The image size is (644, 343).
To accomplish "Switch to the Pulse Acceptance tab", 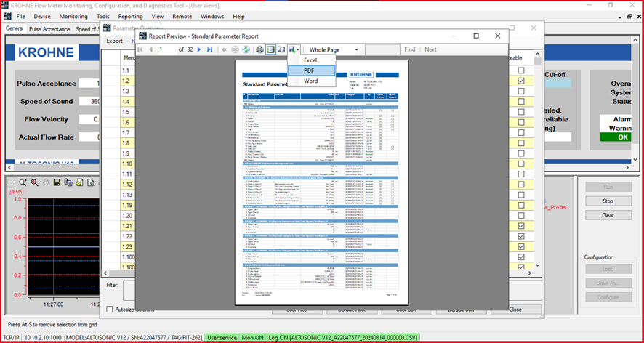I will (49, 29).
